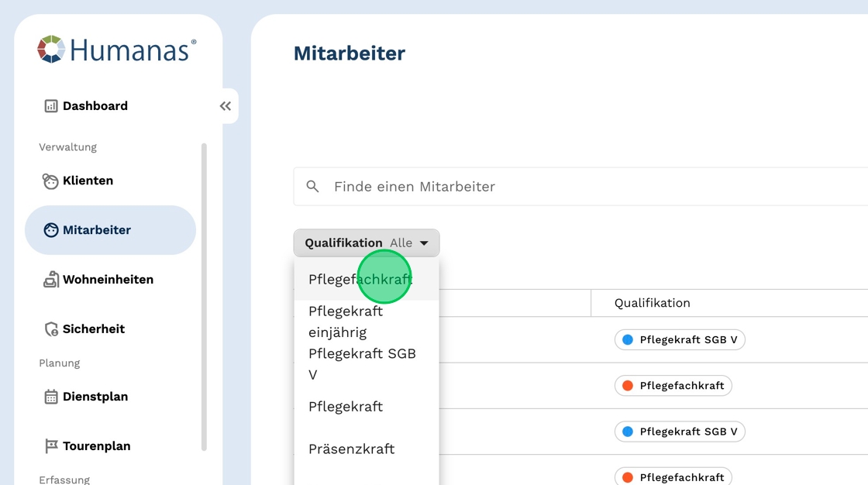Click the sidebar vertical scrollbar

(x=204, y=294)
